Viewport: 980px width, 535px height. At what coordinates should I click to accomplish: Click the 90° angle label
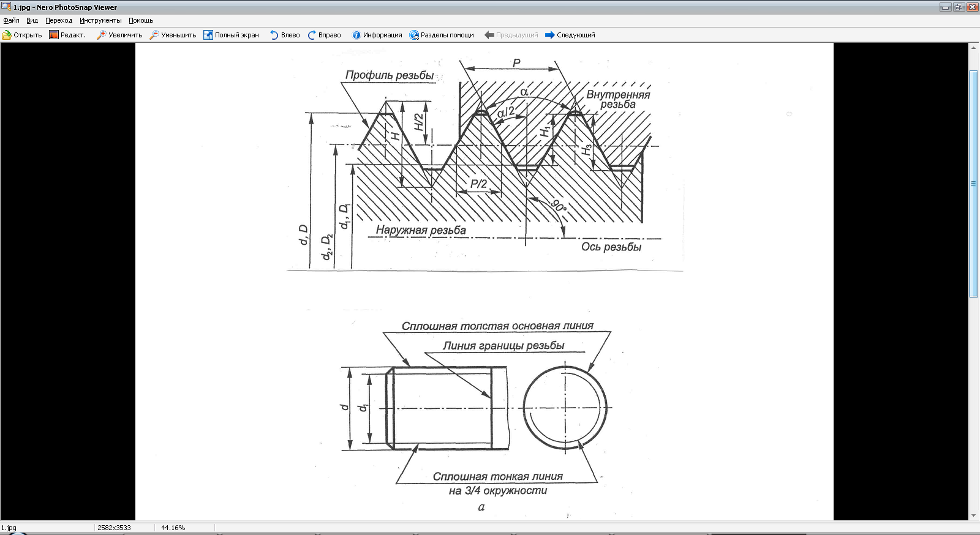point(559,206)
